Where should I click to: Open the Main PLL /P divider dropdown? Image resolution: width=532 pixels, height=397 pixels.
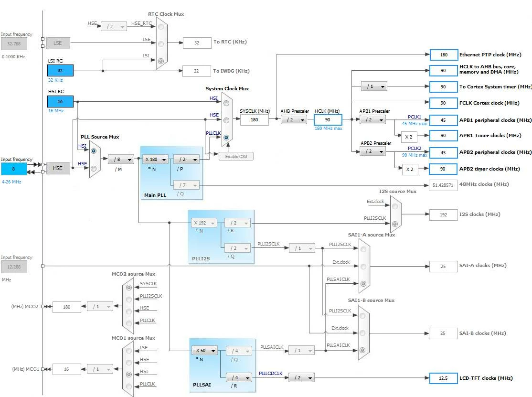(x=186, y=159)
